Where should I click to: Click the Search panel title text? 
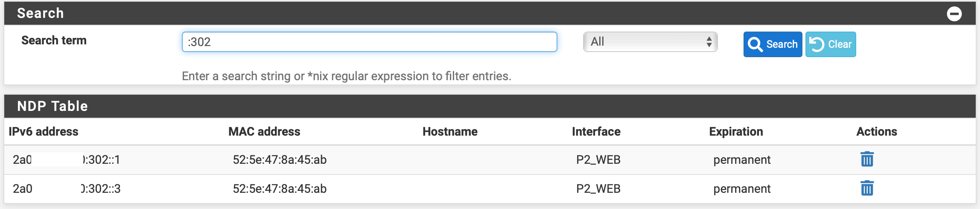pyautogui.click(x=41, y=13)
